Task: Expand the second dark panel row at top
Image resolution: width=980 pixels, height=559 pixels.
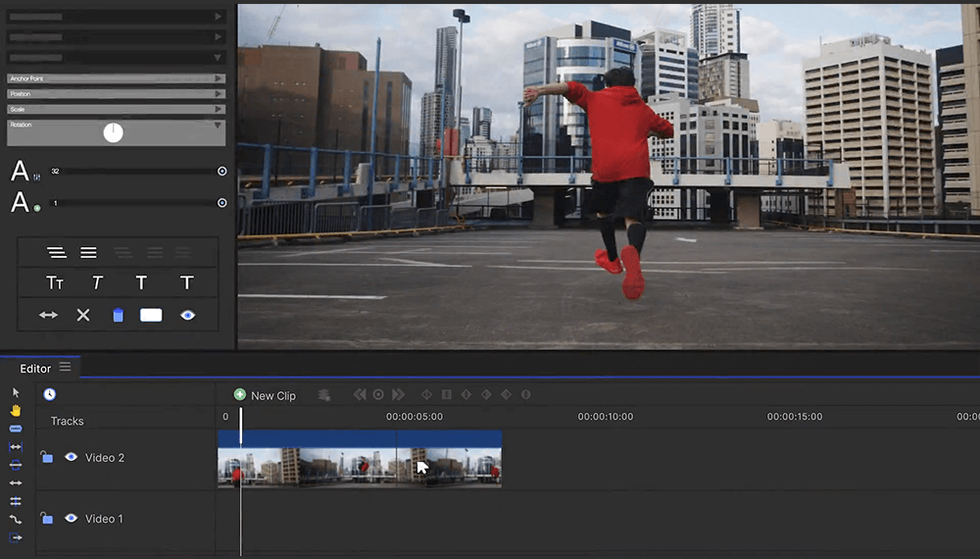Action: click(219, 37)
